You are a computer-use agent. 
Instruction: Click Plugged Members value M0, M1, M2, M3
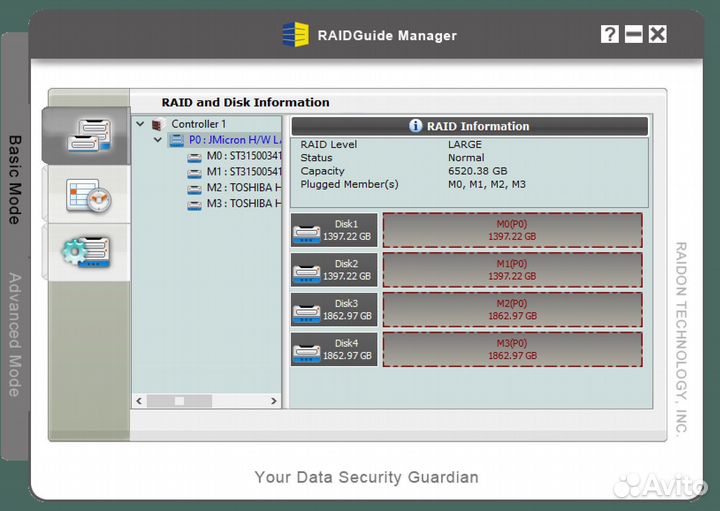[x=487, y=185]
